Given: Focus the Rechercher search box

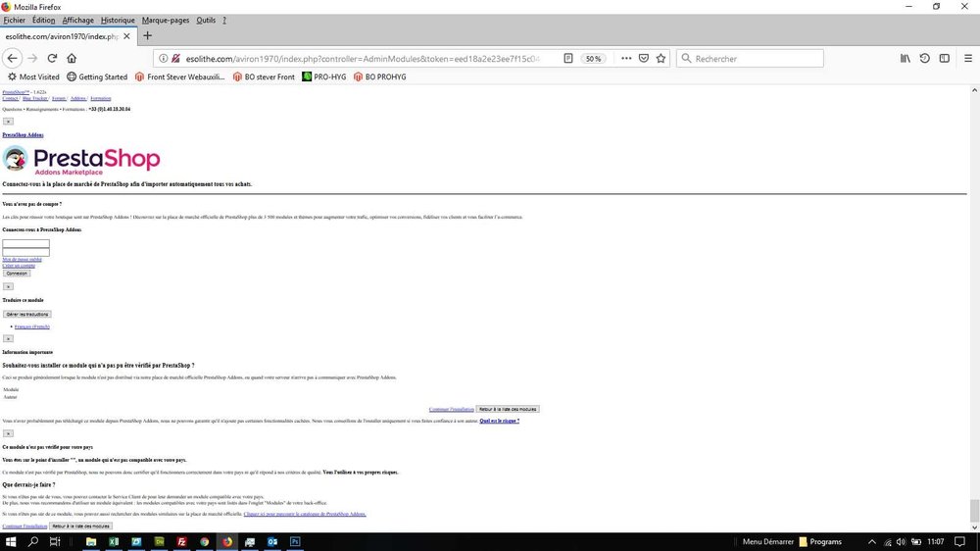Looking at the screenshot, I should [x=750, y=58].
